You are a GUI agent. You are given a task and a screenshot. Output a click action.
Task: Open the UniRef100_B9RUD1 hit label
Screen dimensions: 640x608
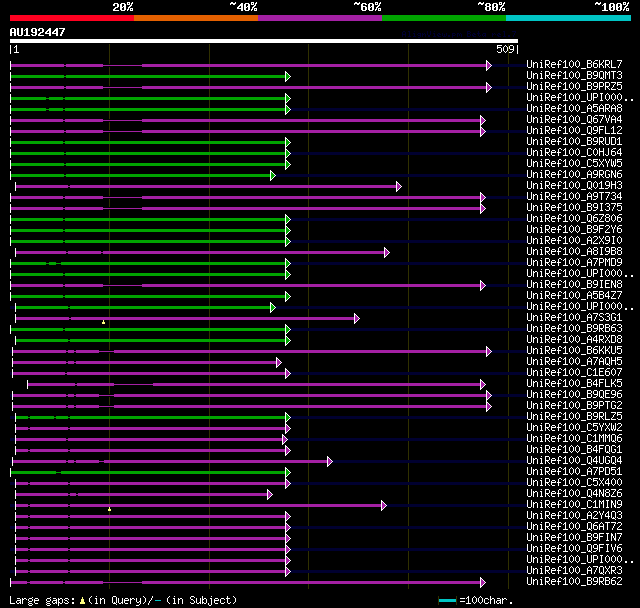tap(574, 142)
